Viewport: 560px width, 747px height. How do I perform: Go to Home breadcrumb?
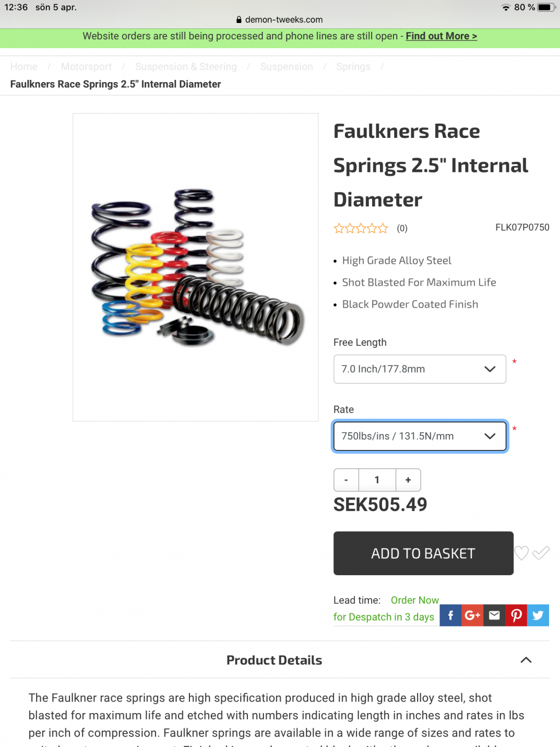click(x=24, y=66)
